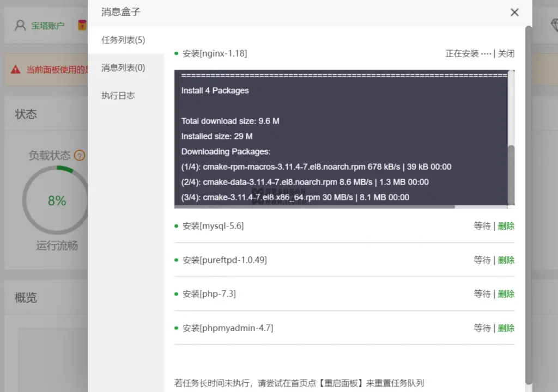Viewport: 558px width, 392px height.
Task: Select the 安装[nginx-1.18] task title
Action: point(215,53)
